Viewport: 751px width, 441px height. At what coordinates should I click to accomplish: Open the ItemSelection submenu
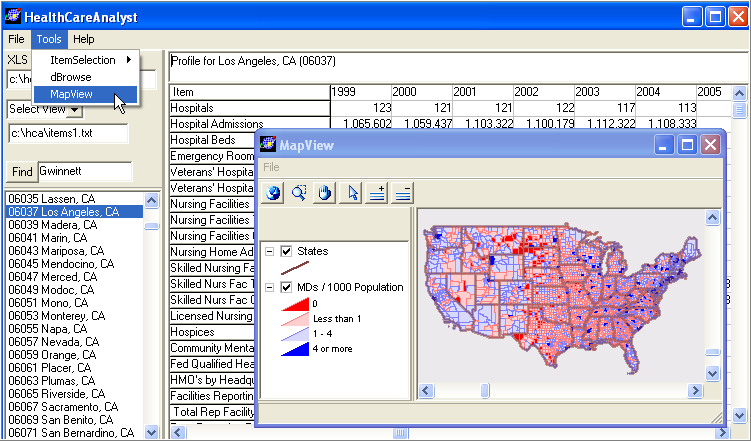click(x=90, y=60)
